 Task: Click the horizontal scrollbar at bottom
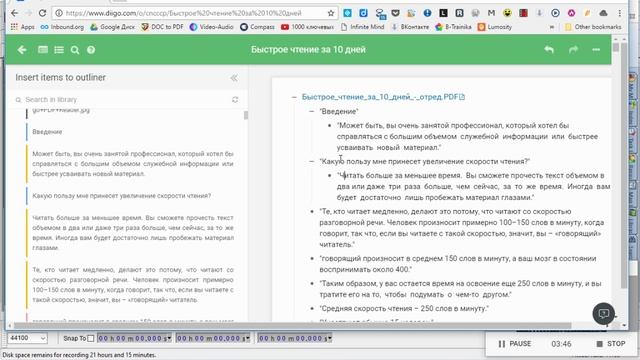(x=292, y=326)
